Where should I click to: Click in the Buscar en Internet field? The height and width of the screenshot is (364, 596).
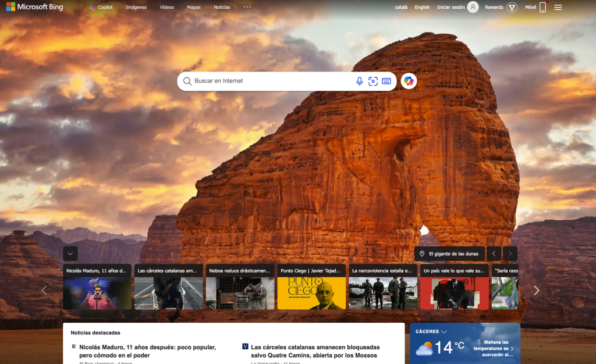[268, 81]
